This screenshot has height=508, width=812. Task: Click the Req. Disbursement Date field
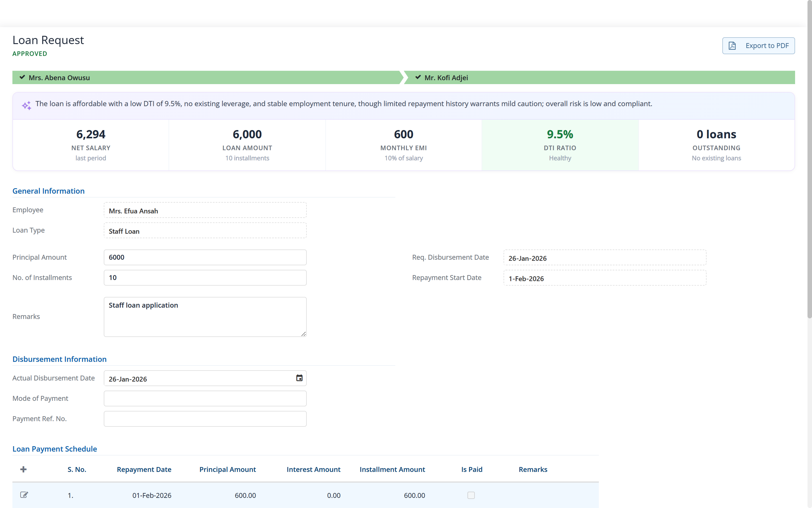[x=605, y=258]
